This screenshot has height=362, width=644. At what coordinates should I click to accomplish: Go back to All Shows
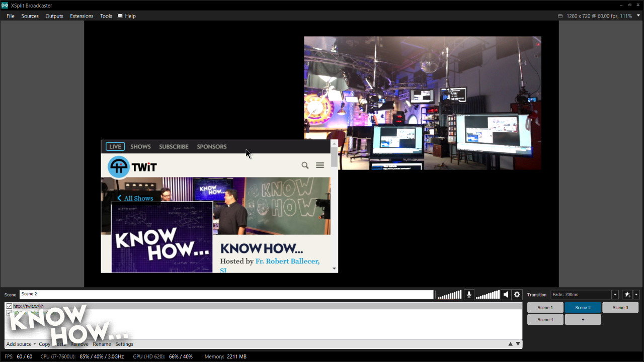coord(135,198)
